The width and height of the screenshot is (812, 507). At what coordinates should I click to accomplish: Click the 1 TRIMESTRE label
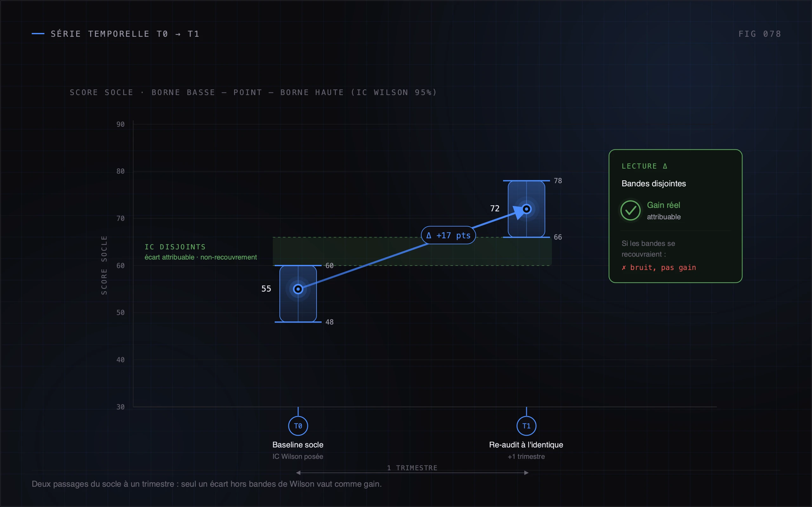[412, 468]
